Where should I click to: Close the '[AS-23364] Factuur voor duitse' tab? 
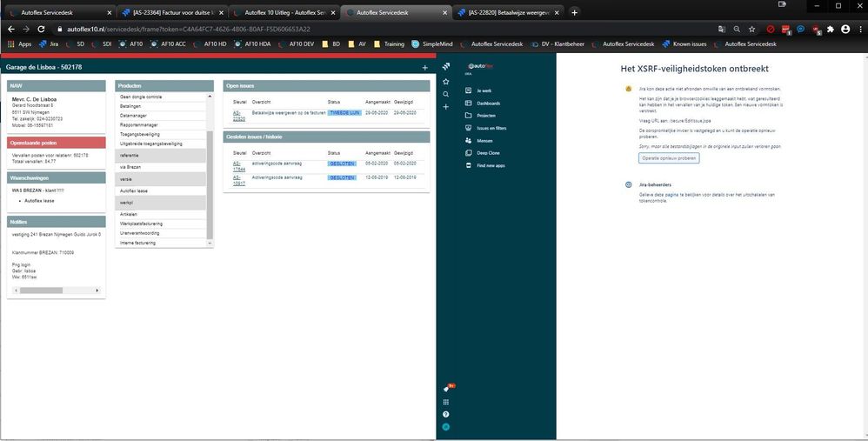point(221,12)
